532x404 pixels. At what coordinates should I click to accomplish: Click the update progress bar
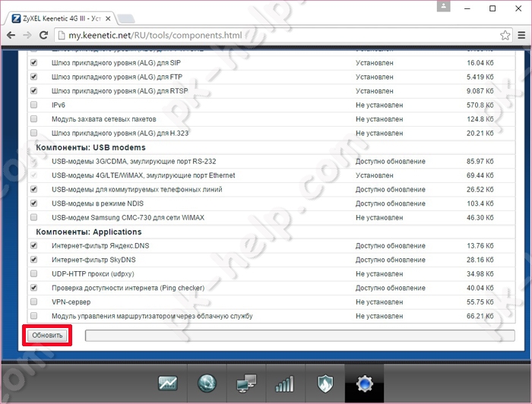coord(300,336)
